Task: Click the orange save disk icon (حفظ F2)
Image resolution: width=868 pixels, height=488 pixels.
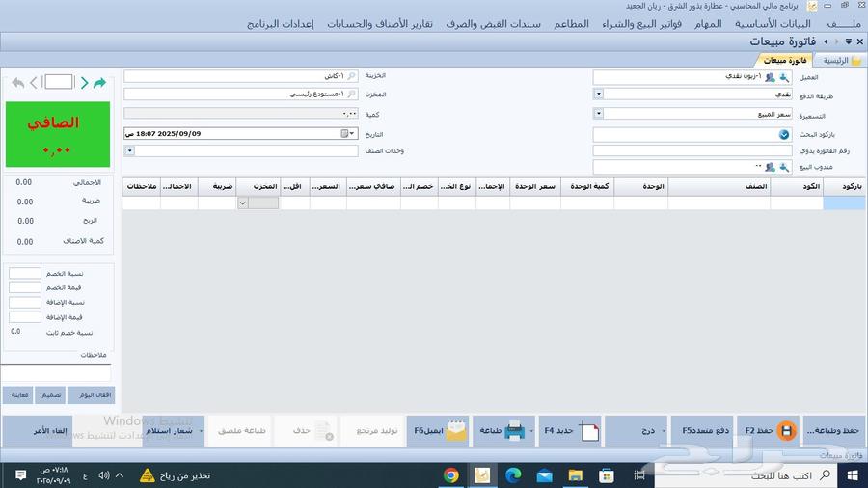Action: (786, 430)
